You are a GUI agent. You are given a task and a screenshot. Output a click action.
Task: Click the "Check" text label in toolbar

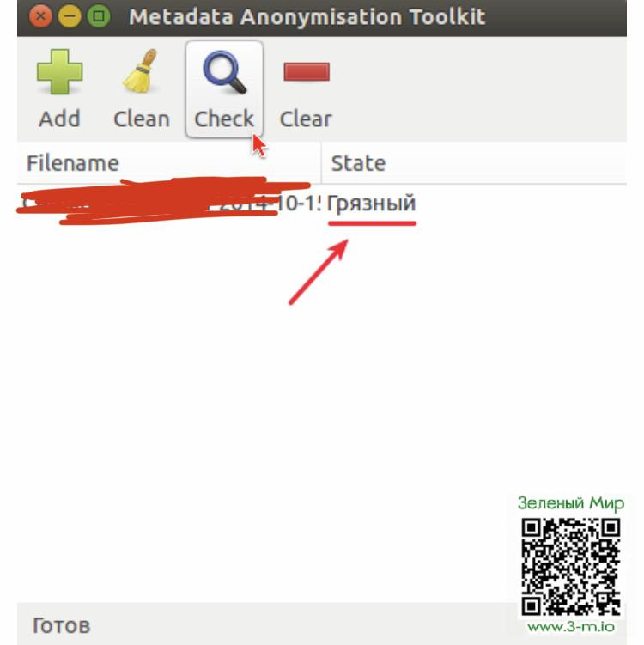click(x=224, y=119)
